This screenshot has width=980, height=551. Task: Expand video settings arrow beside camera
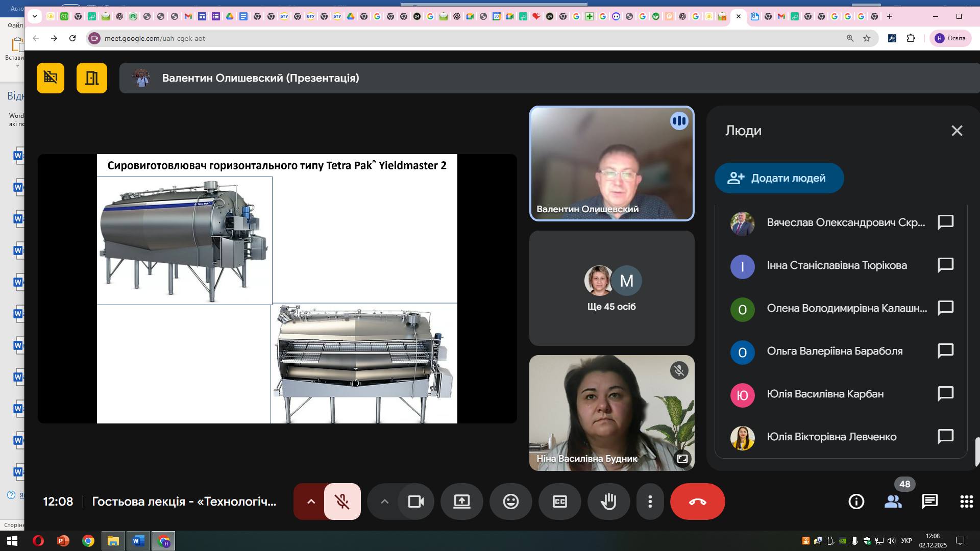(385, 502)
